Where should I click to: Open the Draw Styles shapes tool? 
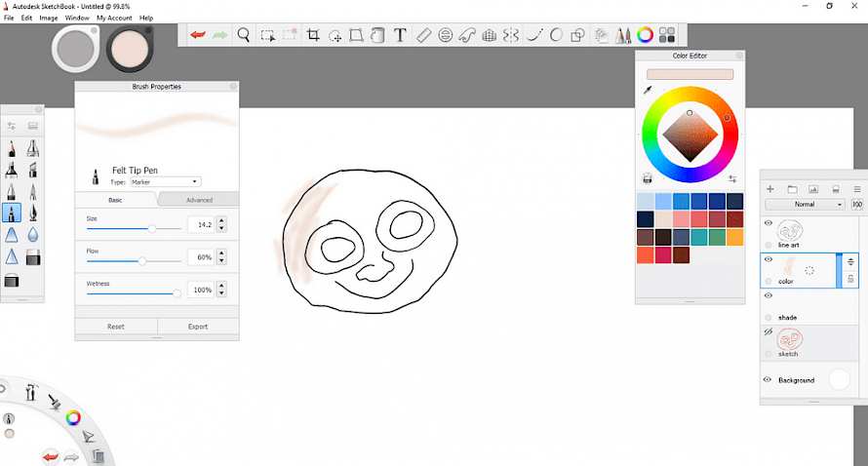(x=578, y=35)
